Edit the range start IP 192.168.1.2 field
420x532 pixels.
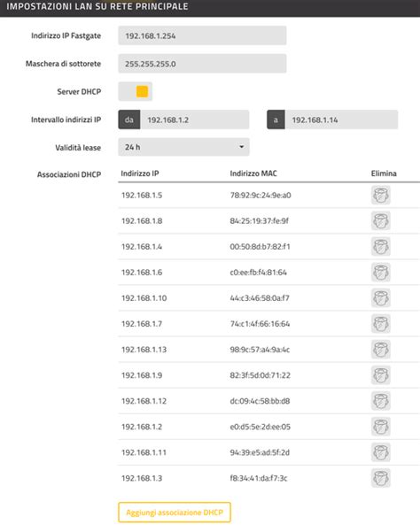pyautogui.click(x=195, y=120)
